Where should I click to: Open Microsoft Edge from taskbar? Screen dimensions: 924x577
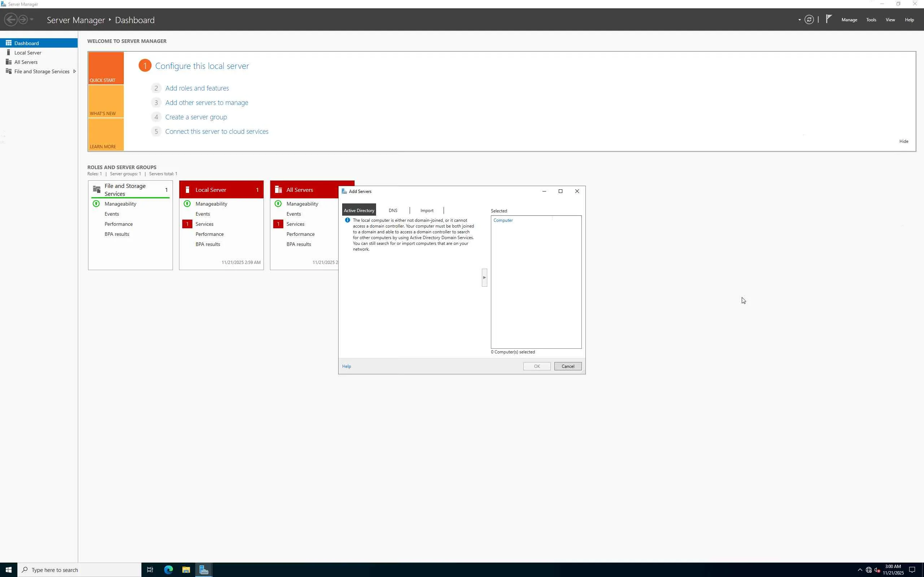(169, 570)
